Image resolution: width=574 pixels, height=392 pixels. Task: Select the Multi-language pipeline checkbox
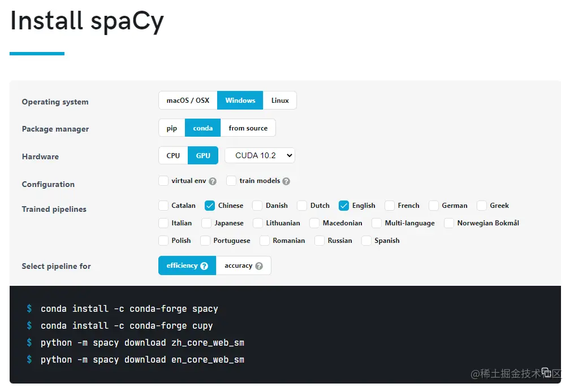pos(377,223)
